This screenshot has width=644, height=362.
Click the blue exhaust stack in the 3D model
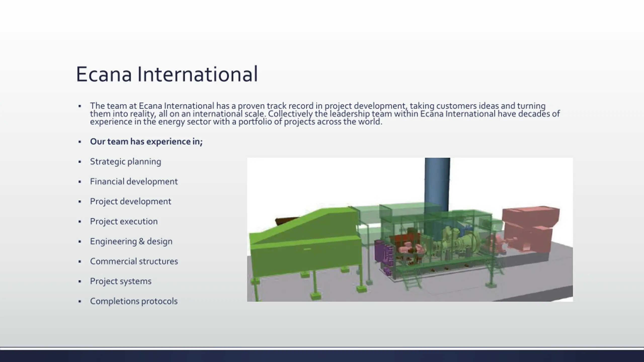[437, 184]
